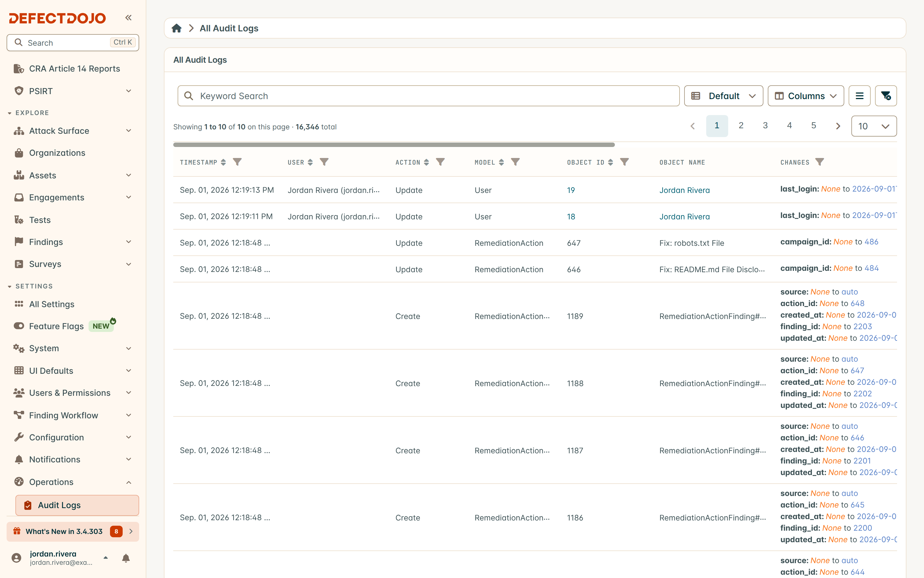Expand the Findings sidebar menu
Image resolution: width=924 pixels, height=578 pixels.
(73, 242)
